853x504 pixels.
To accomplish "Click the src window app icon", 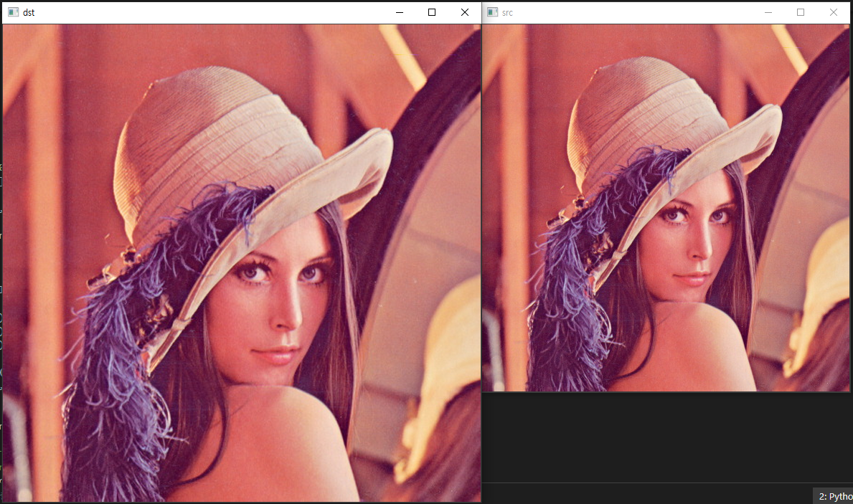I will [x=492, y=12].
